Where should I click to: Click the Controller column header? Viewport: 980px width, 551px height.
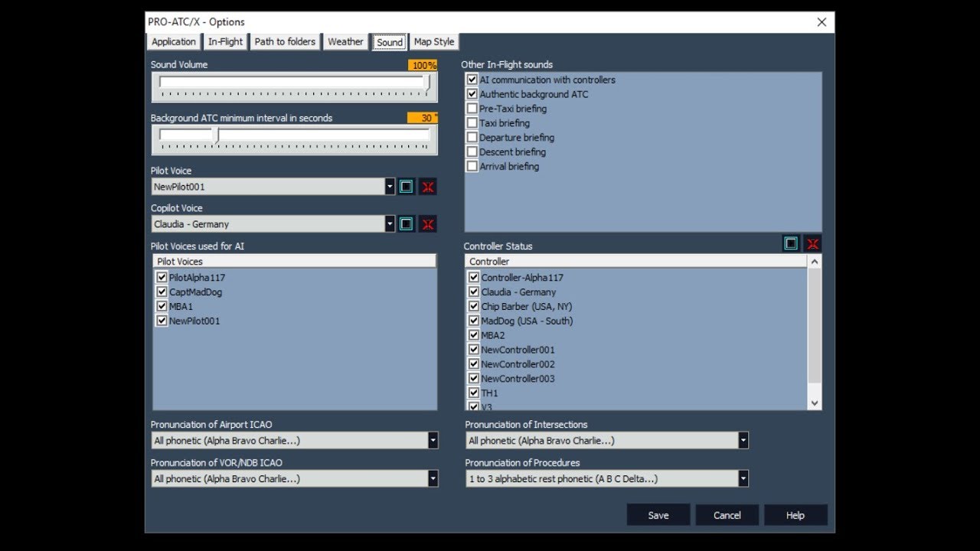(x=636, y=262)
